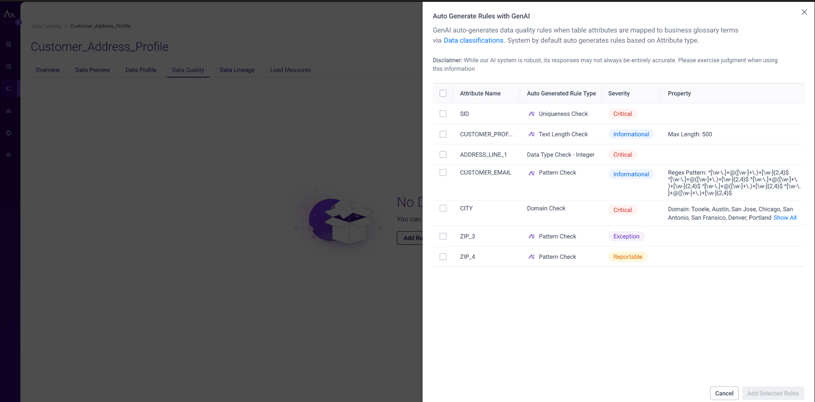The width and height of the screenshot is (815, 402).
Task: Click the Attribute Name column header
Action: click(480, 93)
